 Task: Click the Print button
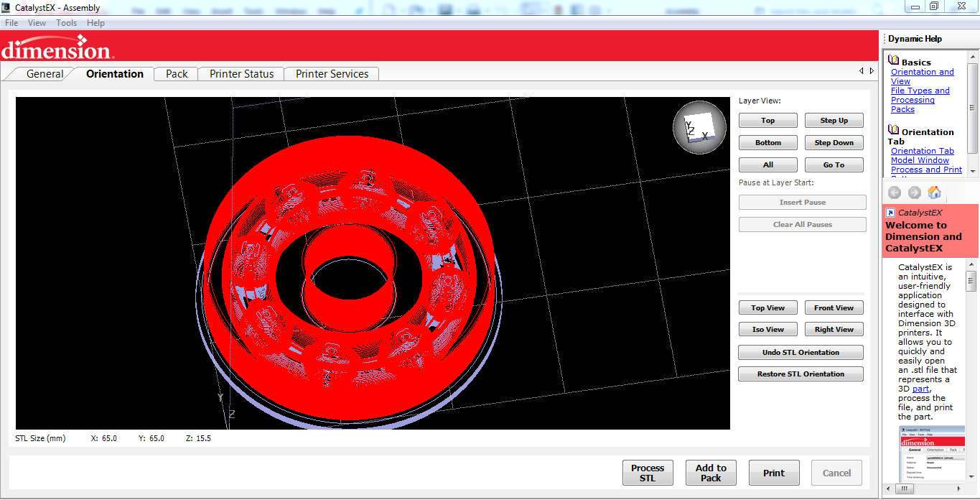774,473
